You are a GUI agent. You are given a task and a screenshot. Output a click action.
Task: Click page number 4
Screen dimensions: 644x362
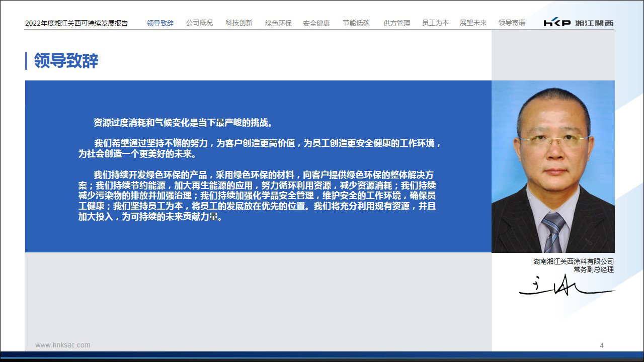tap(602, 345)
